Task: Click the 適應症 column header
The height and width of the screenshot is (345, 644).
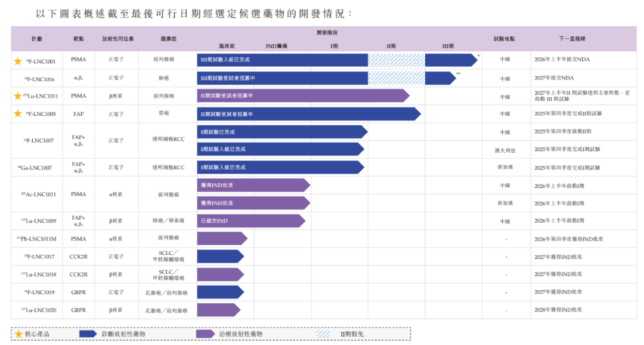Action: tap(168, 39)
